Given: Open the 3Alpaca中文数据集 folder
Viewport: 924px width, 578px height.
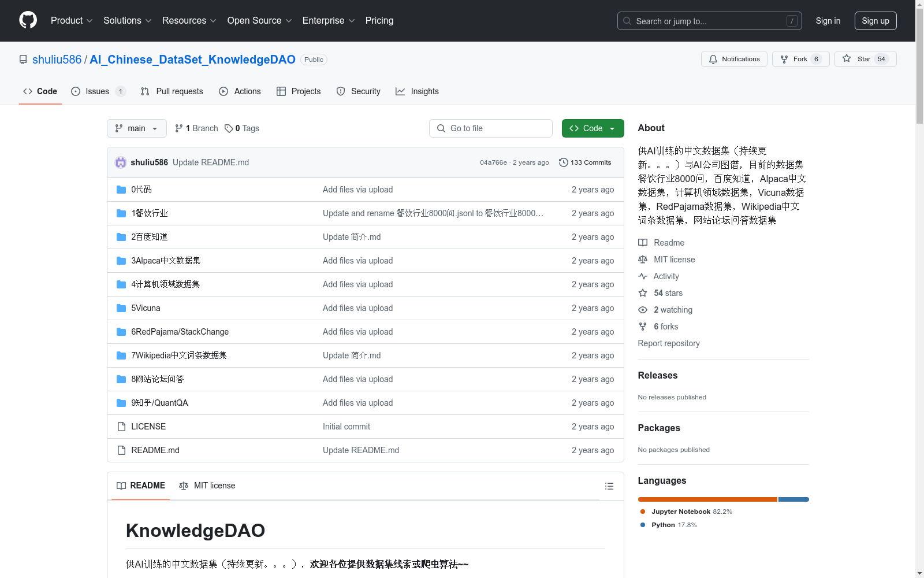Looking at the screenshot, I should (x=166, y=261).
